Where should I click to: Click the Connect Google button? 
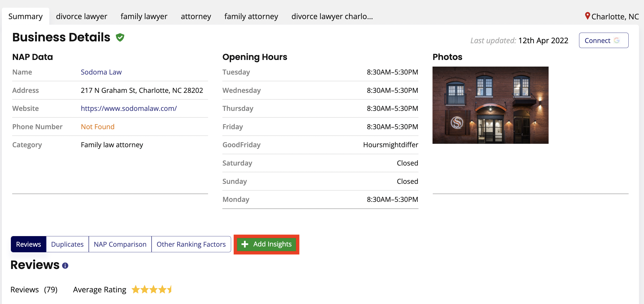click(x=604, y=40)
